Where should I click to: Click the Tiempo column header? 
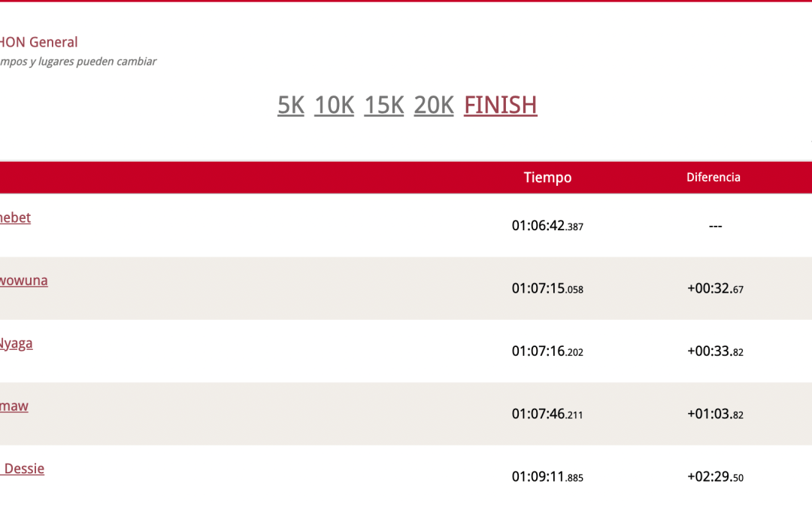pos(547,178)
